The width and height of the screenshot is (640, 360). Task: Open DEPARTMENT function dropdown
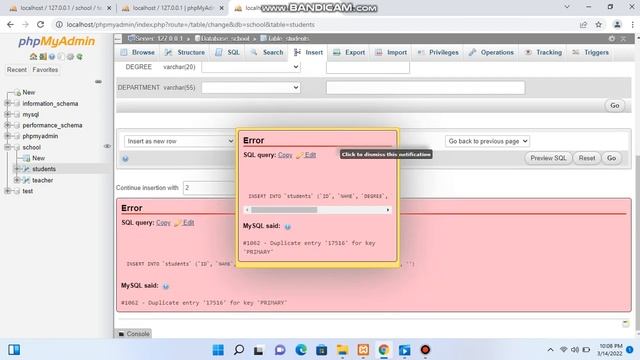[x=251, y=87]
